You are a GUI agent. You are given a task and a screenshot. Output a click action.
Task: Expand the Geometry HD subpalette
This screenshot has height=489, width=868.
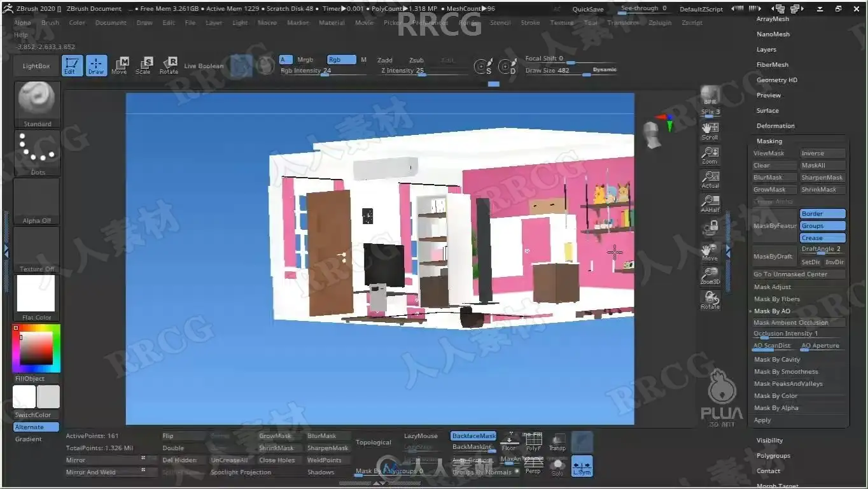tap(776, 80)
